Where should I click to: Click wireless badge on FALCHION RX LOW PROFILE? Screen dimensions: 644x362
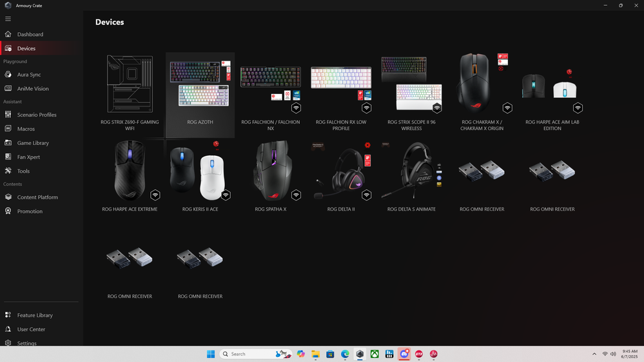(366, 108)
